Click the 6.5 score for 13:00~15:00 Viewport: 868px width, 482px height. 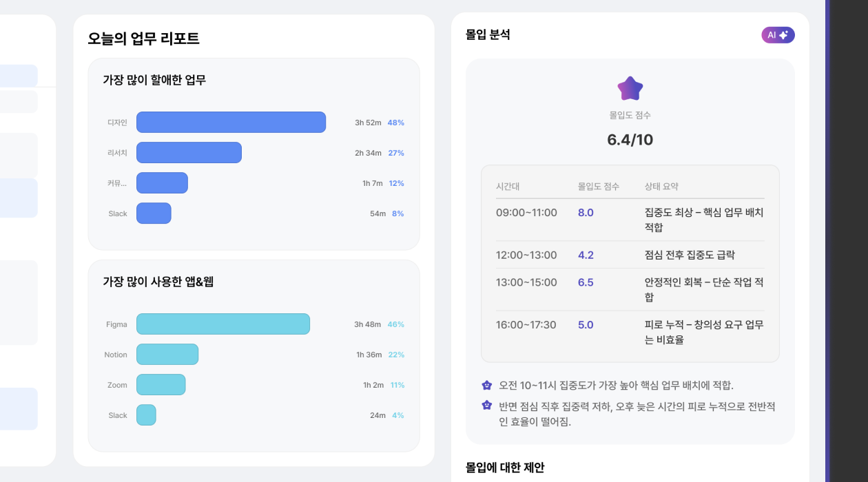[x=586, y=282]
